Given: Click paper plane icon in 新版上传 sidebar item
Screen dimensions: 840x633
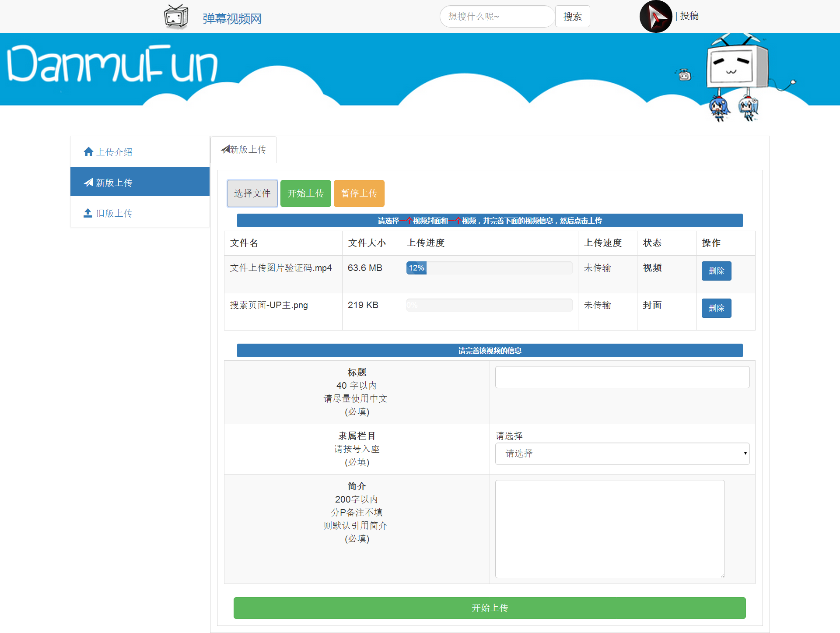Looking at the screenshot, I should pyautogui.click(x=89, y=183).
